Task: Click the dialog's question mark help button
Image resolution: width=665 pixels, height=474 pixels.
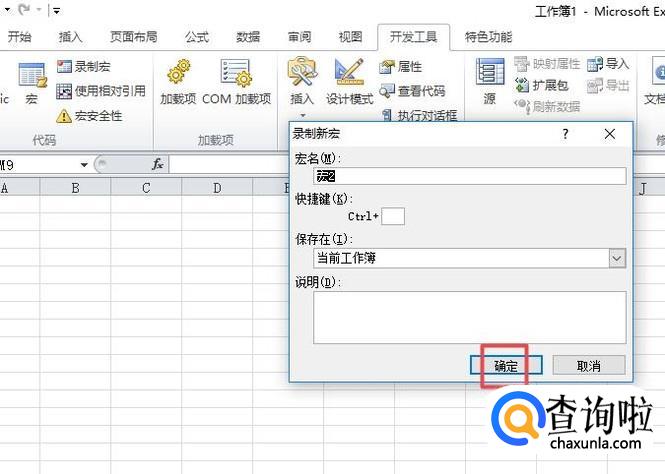Action: click(565, 133)
